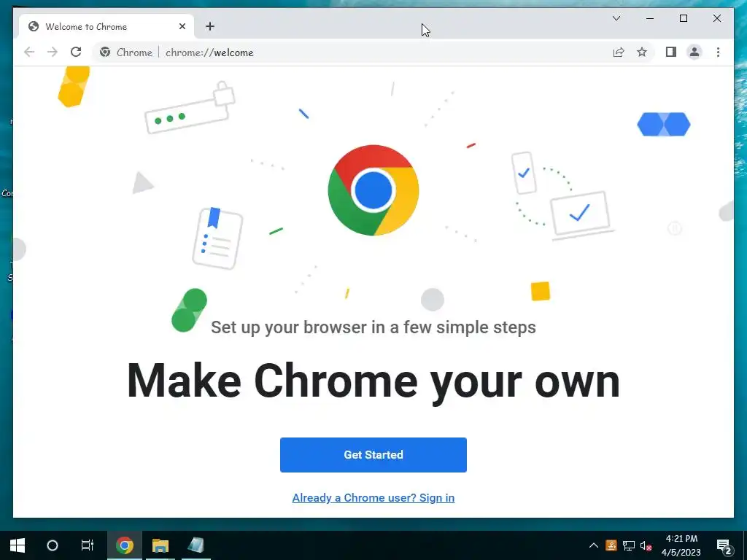Open the 'Already a Chrome user? Sign in' link

[373, 497]
